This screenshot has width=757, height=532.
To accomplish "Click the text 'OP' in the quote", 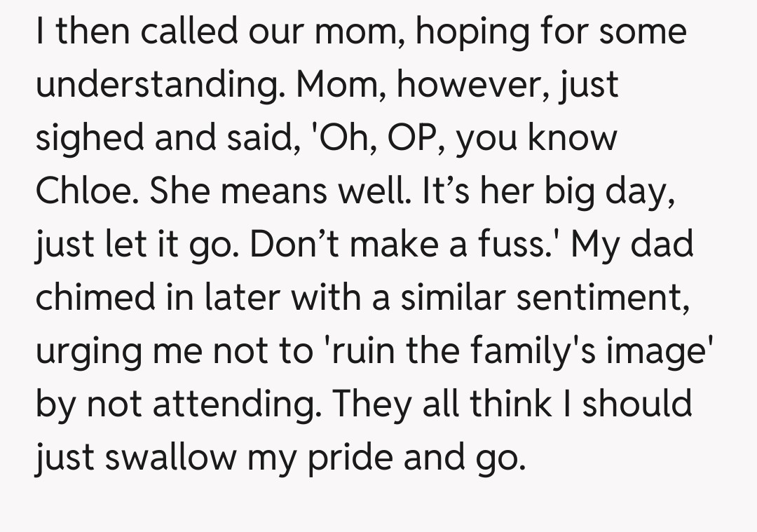I will [414, 138].
